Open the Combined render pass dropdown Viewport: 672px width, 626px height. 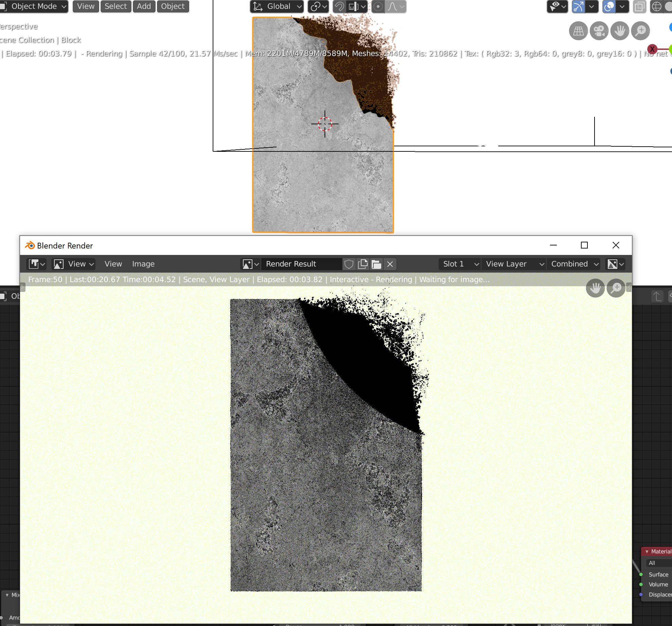coord(574,264)
